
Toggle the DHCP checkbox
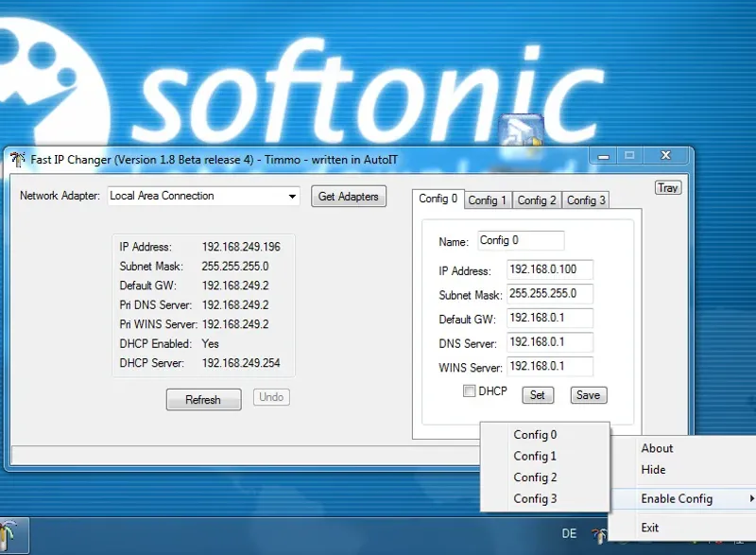pos(469,390)
